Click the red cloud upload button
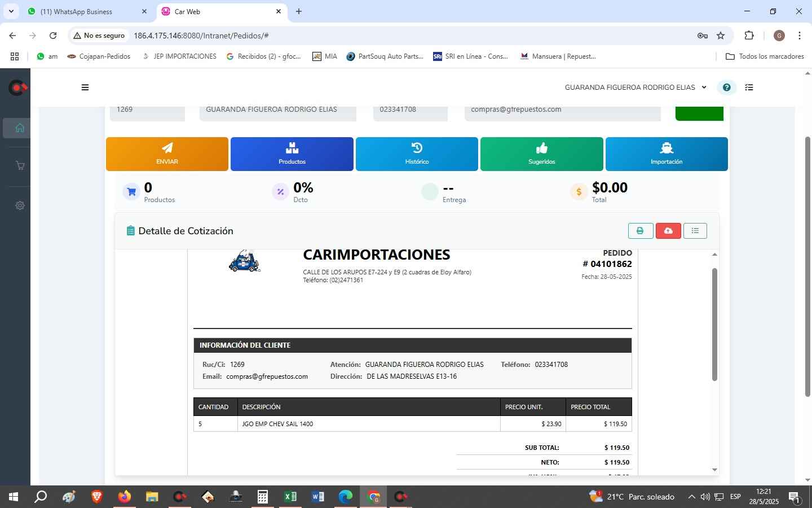The width and height of the screenshot is (812, 508). (x=668, y=231)
